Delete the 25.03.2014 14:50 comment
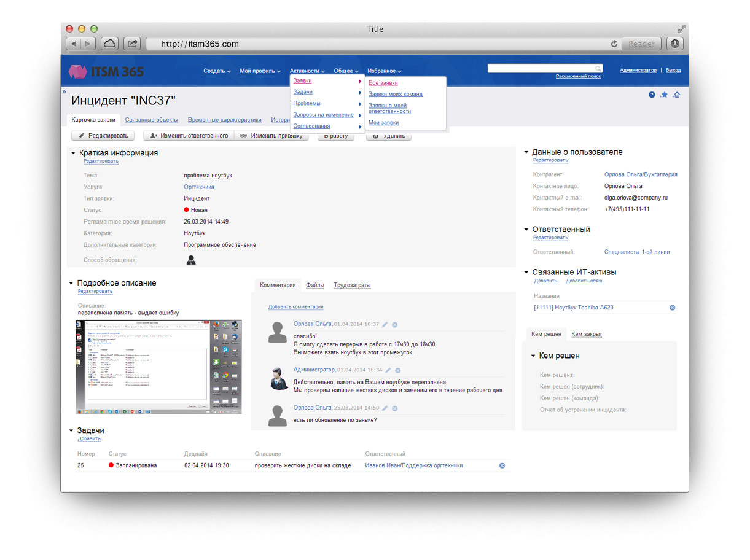This screenshot has height=560, width=750. tap(395, 408)
